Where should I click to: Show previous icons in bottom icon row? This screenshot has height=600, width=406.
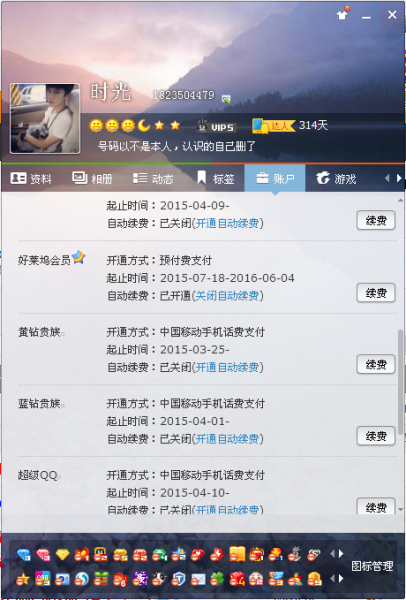click(x=332, y=579)
